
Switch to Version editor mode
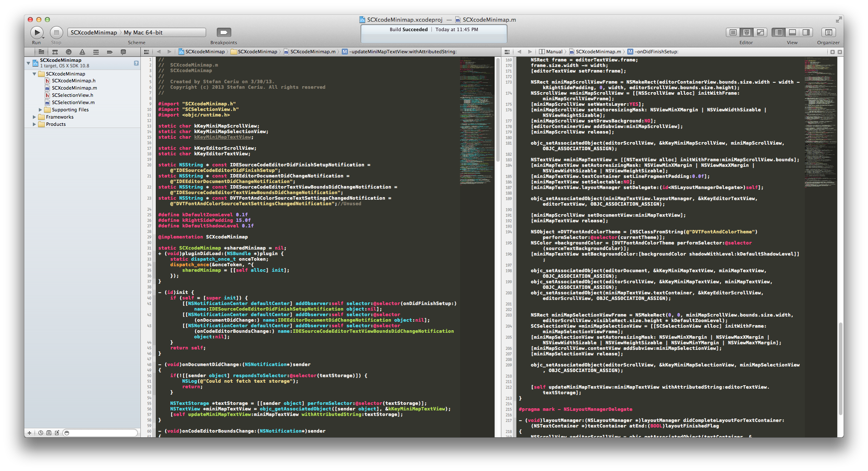click(760, 32)
